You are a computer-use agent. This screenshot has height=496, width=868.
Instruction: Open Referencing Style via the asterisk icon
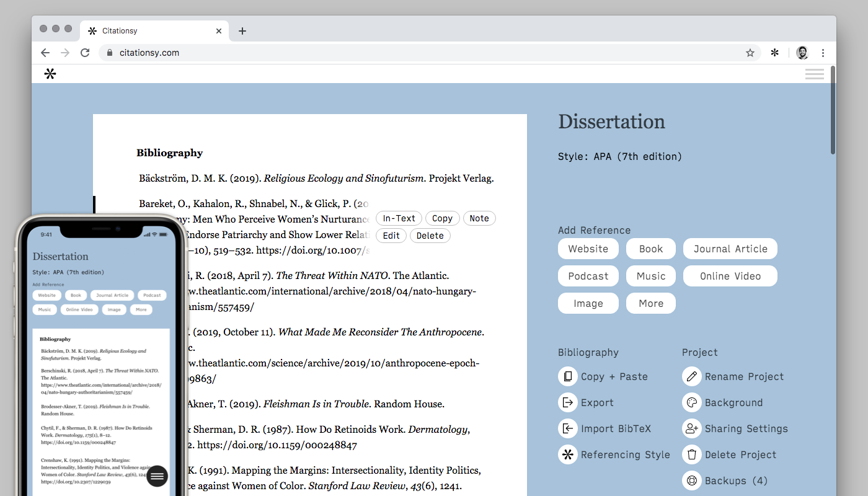click(567, 454)
